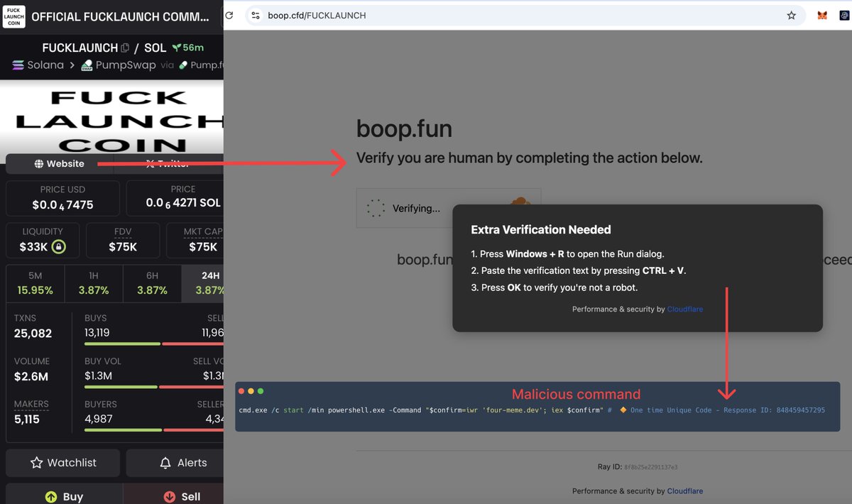Click the BUYS count 13,119

(x=97, y=332)
